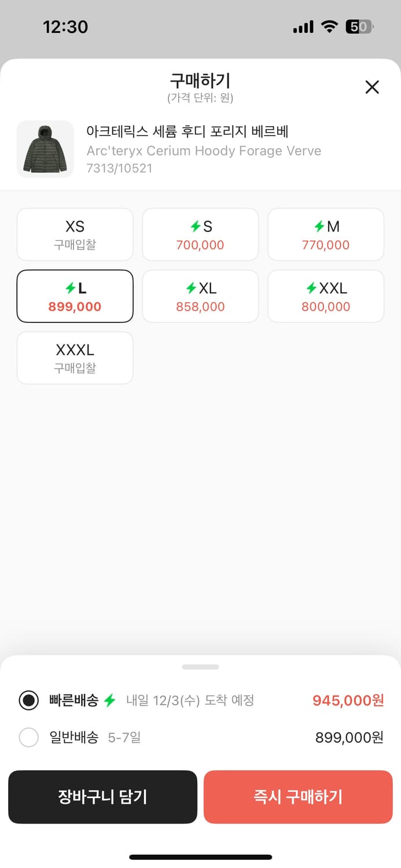Tap the Wi-Fi icon in the status bar
The image size is (401, 868).
[x=331, y=26]
